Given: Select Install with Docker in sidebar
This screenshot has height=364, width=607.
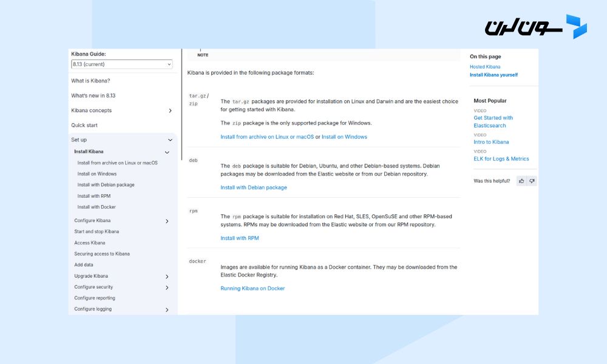Looking at the screenshot, I should 97,207.
